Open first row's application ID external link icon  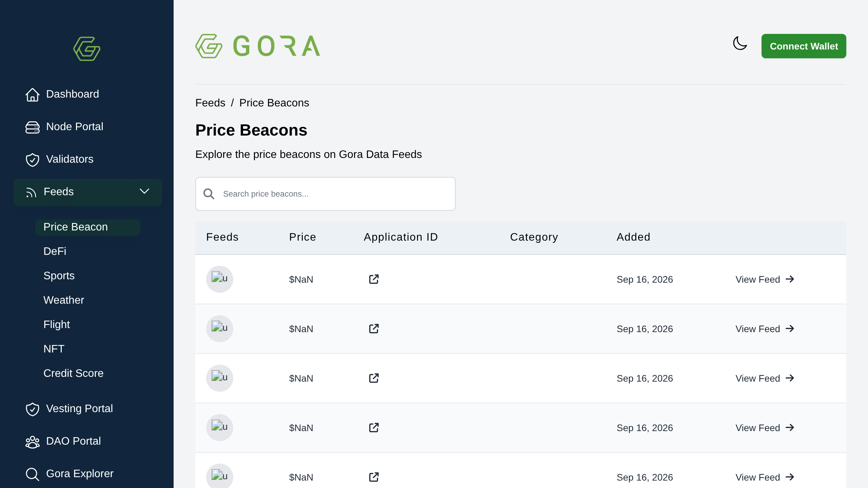374,279
